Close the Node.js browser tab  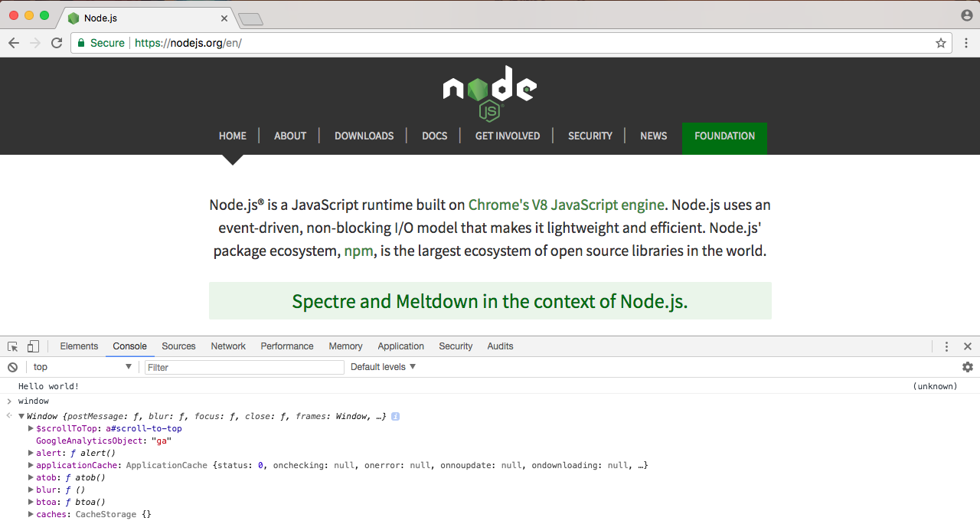click(x=224, y=18)
